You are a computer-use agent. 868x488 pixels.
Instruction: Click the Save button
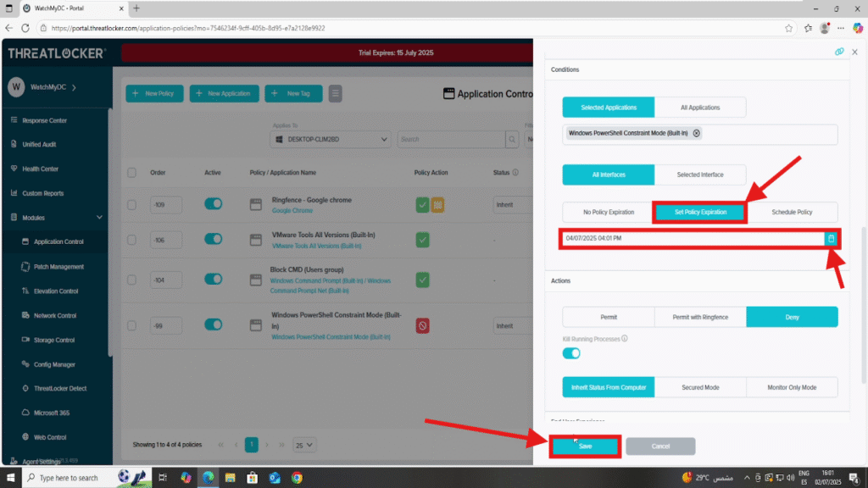pos(585,446)
